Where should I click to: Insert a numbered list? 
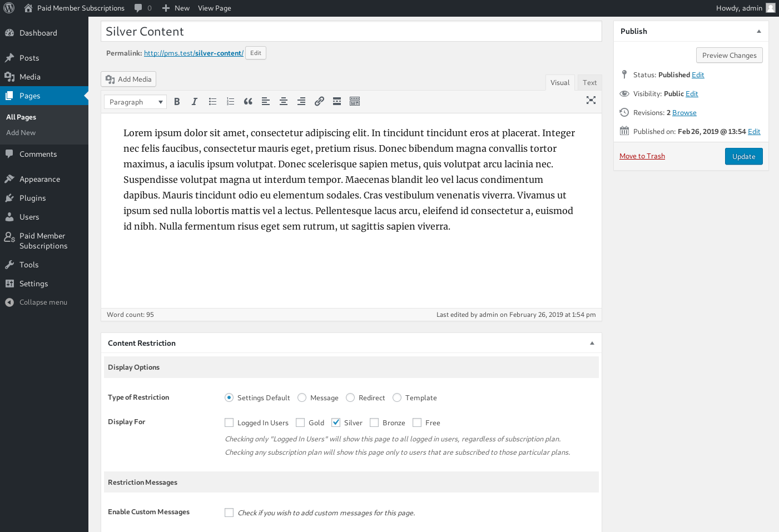(x=230, y=102)
